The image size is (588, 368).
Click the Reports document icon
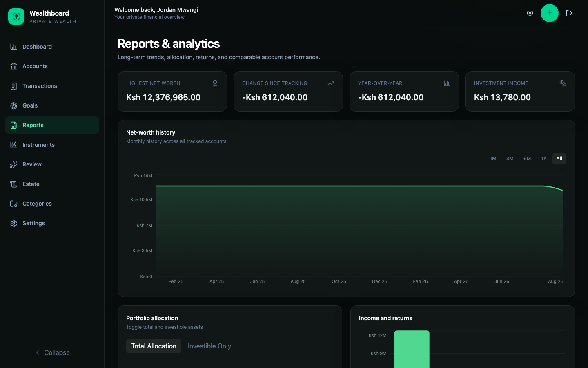tap(13, 125)
